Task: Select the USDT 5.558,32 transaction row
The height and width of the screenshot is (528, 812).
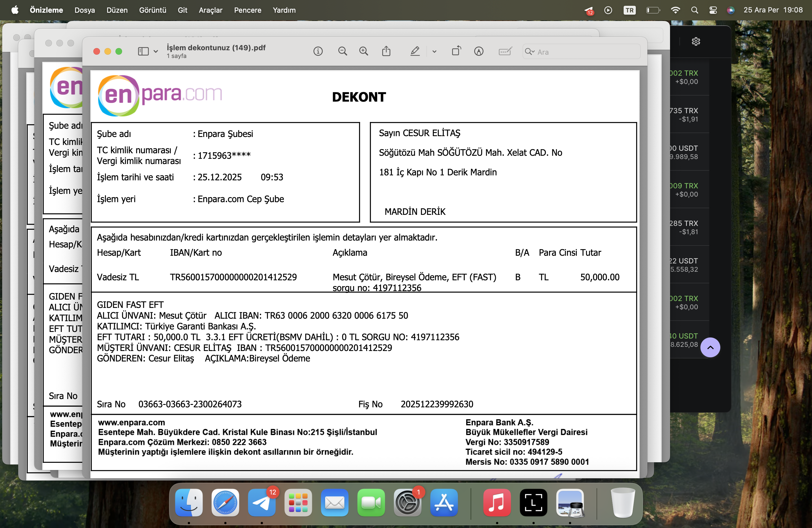Action: [690, 265]
